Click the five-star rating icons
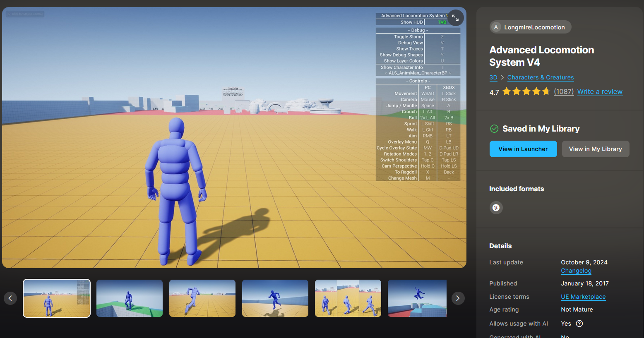The height and width of the screenshot is (338, 644). (526, 91)
